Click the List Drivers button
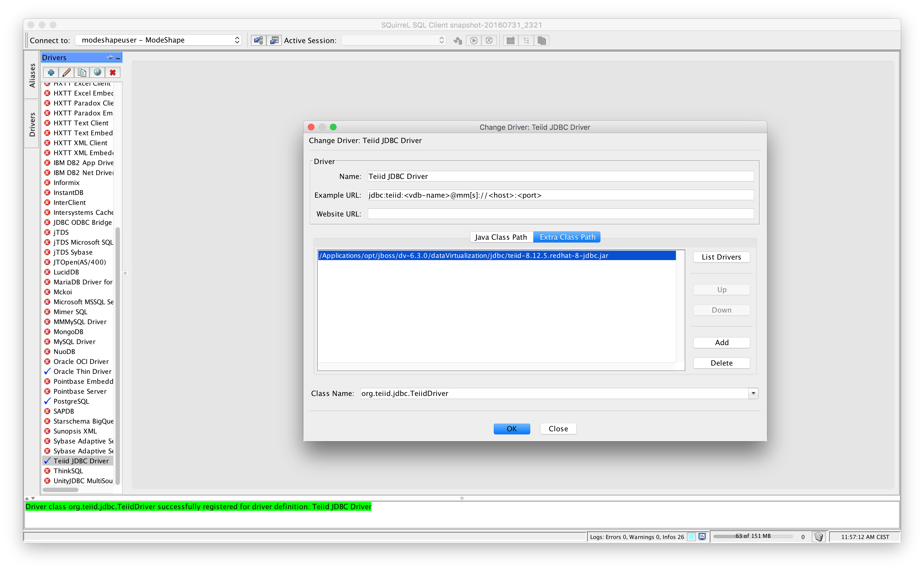 pos(721,257)
